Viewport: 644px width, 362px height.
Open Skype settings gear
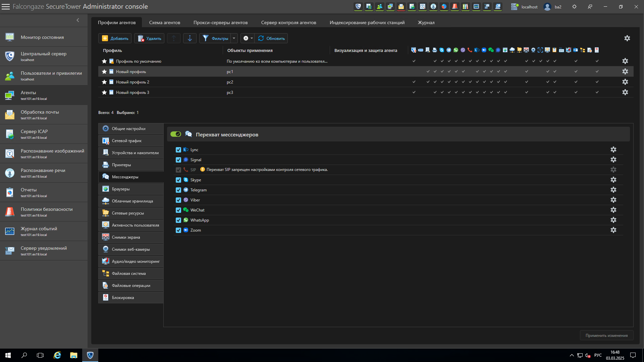click(x=613, y=180)
